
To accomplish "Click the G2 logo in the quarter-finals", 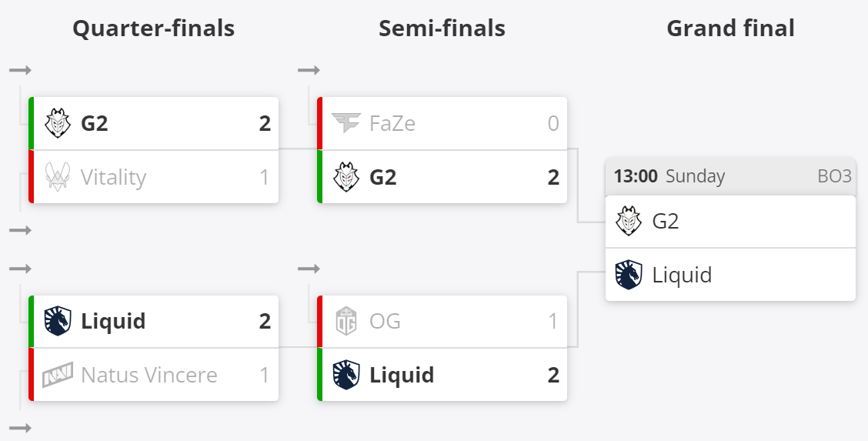I will tap(58, 123).
